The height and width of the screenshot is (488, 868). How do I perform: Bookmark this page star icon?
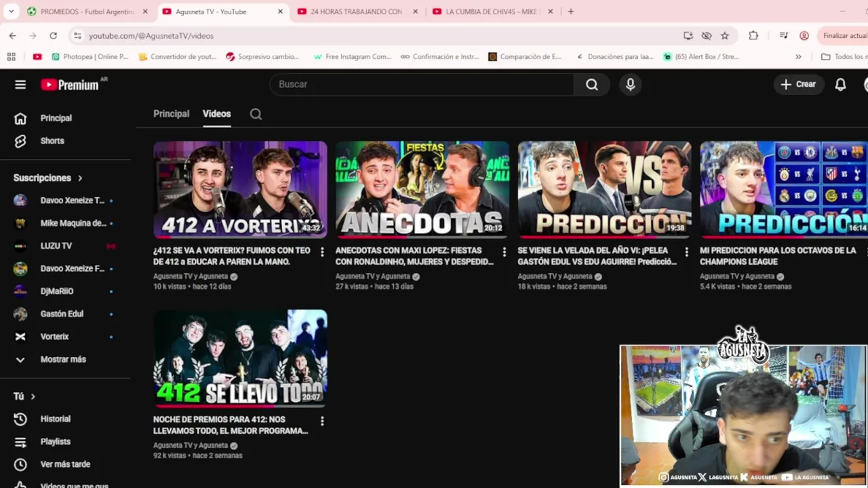[x=725, y=35]
